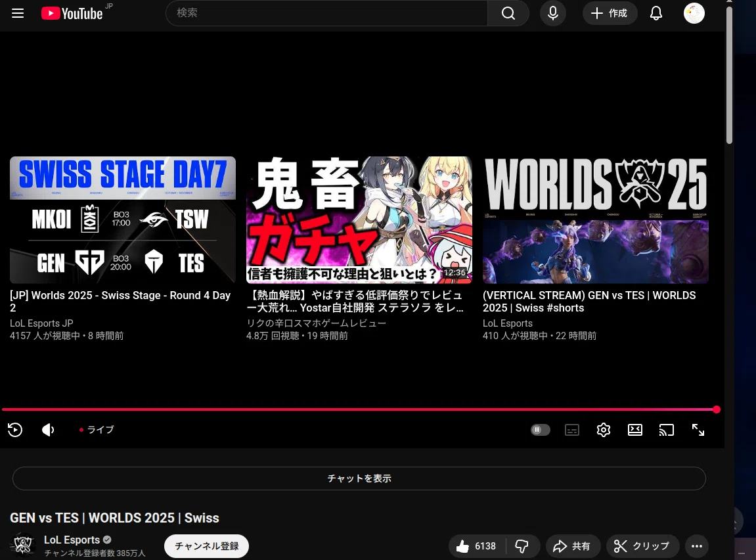
Task: Open more actions three-dot menu
Action: [x=697, y=546]
